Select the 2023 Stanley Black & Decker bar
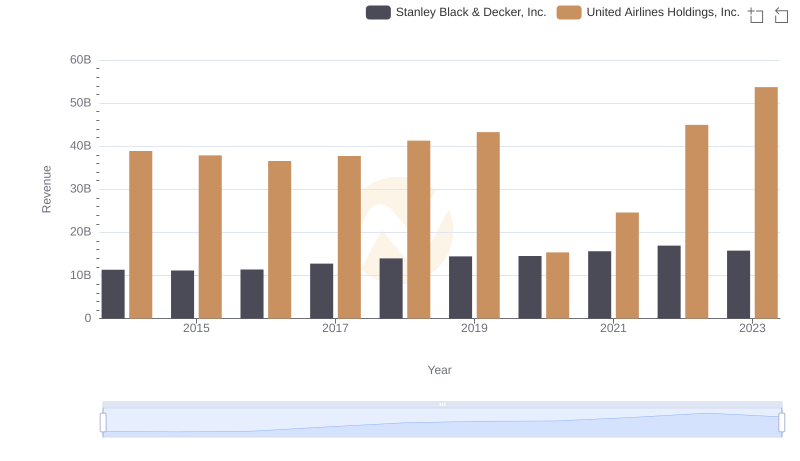This screenshot has width=800, height=461. click(739, 285)
